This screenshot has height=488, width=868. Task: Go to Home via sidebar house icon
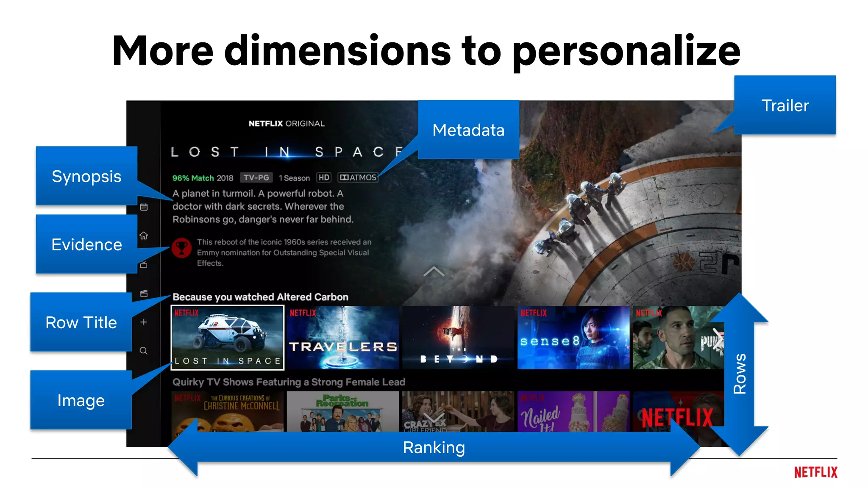coord(144,236)
